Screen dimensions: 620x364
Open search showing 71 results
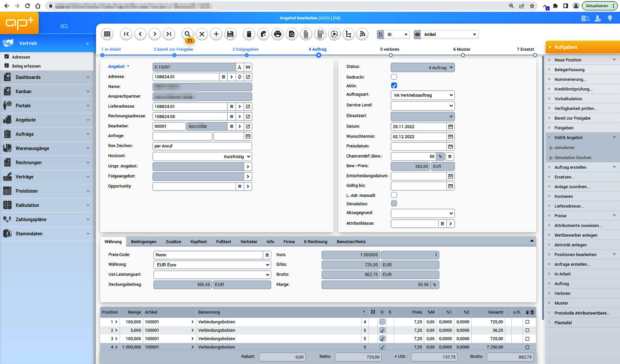click(x=187, y=34)
